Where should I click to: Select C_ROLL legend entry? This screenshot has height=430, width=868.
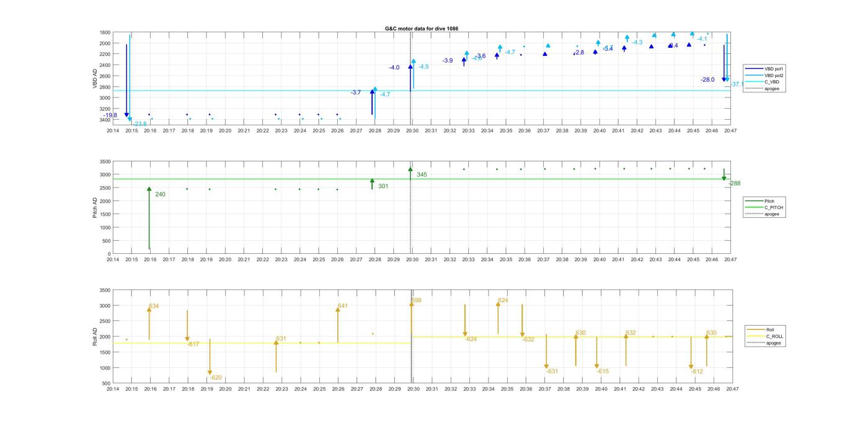click(765, 336)
